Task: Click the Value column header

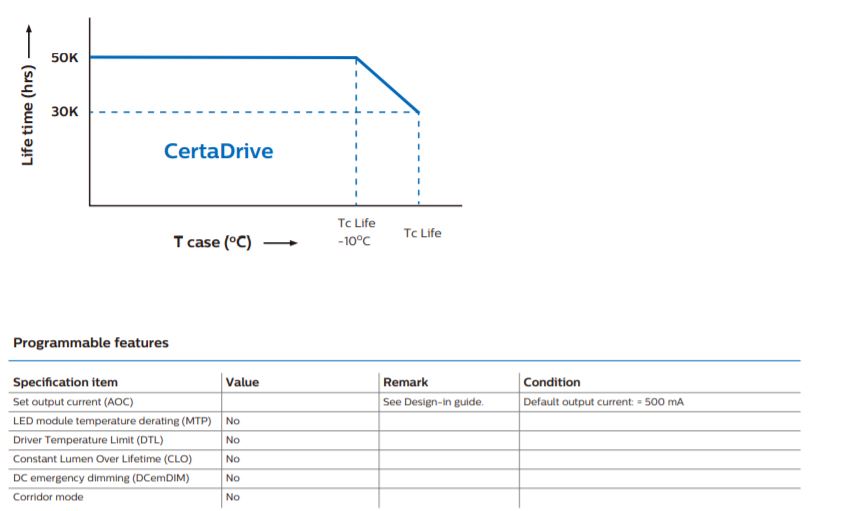Action: pos(242,382)
